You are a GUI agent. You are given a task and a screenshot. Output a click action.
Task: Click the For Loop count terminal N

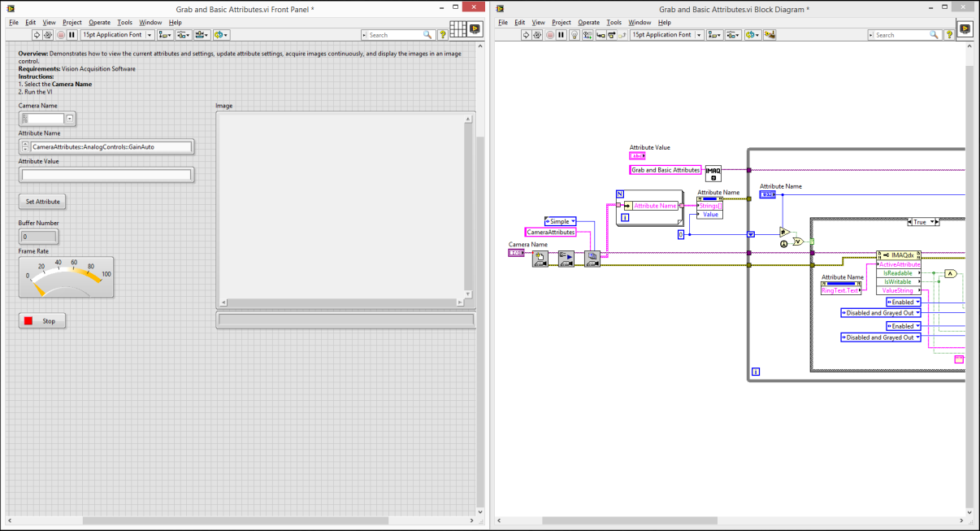click(x=619, y=194)
